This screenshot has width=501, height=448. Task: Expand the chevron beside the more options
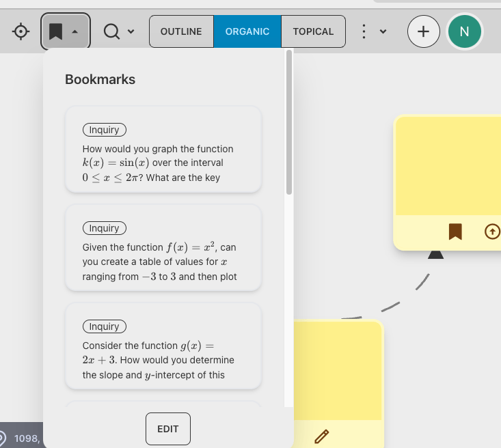coord(383,31)
